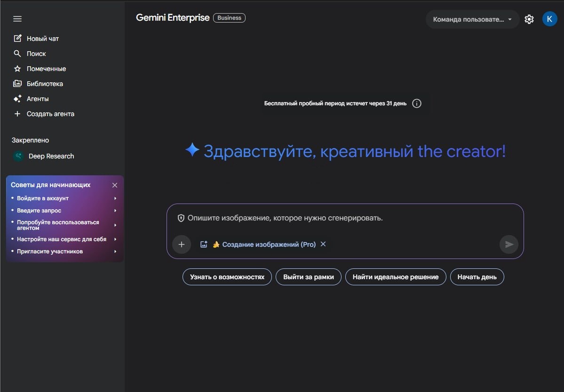This screenshot has height=392, width=564.
Task: Click the Начать день suggestion
Action: coord(477,277)
